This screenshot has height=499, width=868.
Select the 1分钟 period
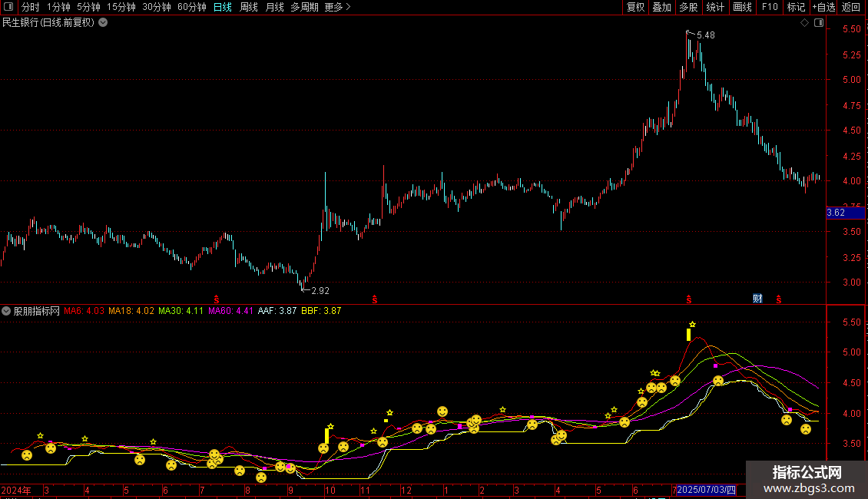point(58,7)
